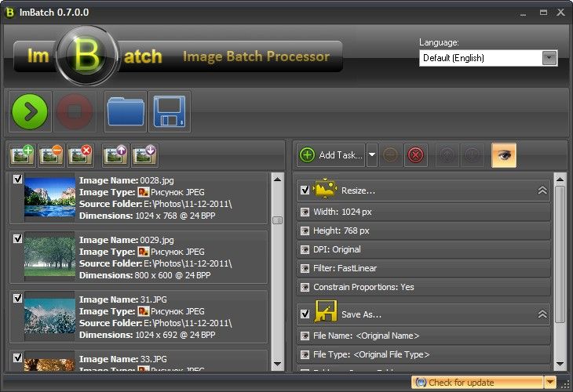
Task: Move selected image up with purple arrow icon
Action: coord(115,154)
